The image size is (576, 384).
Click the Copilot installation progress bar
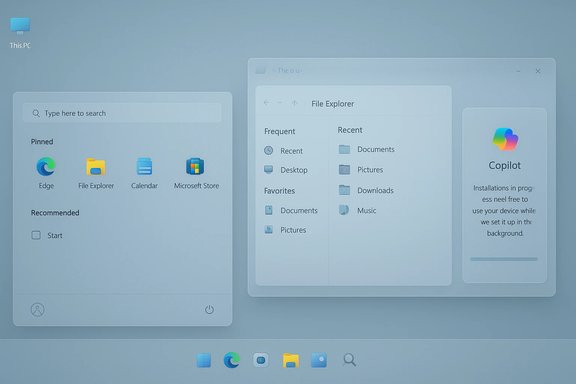tap(504, 259)
